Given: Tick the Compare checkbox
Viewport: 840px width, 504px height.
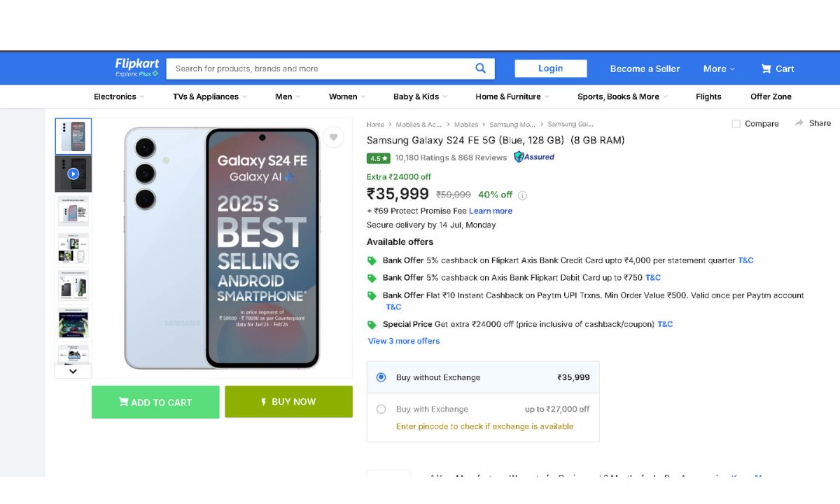Looking at the screenshot, I should (x=736, y=124).
